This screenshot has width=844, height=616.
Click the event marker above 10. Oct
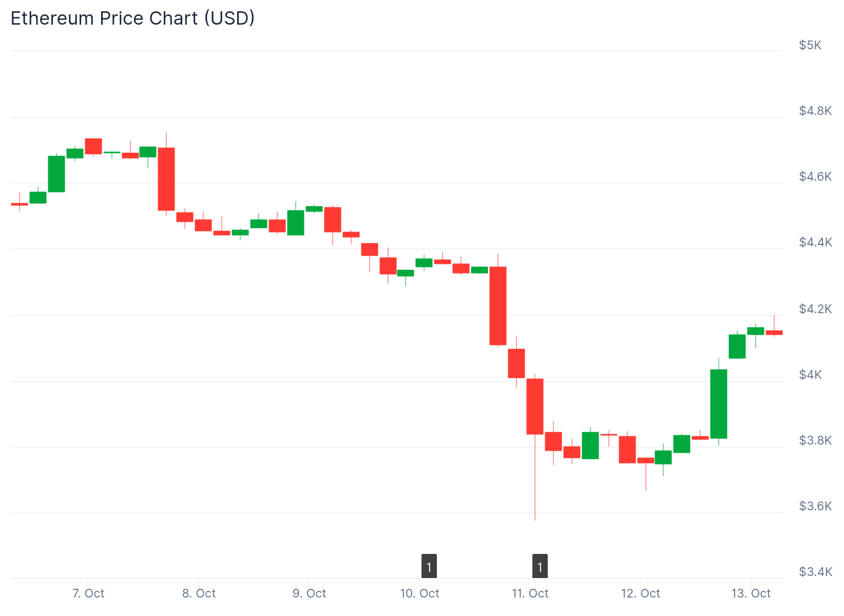[x=429, y=567]
